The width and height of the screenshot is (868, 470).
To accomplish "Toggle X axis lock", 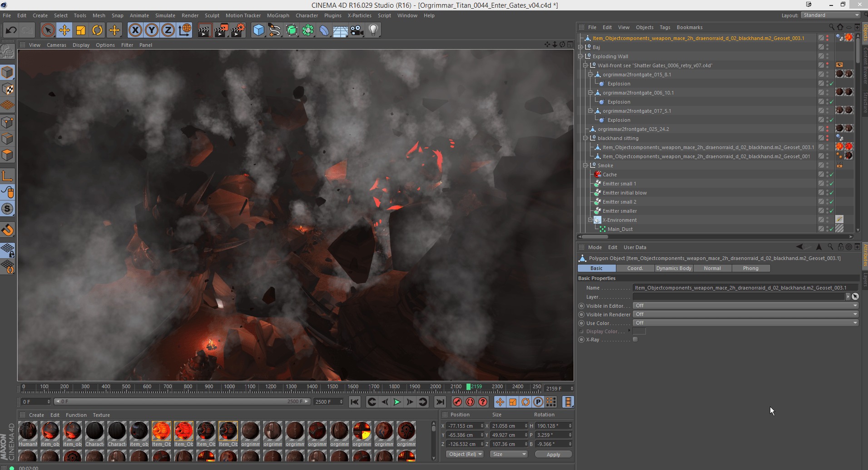I will (x=135, y=30).
